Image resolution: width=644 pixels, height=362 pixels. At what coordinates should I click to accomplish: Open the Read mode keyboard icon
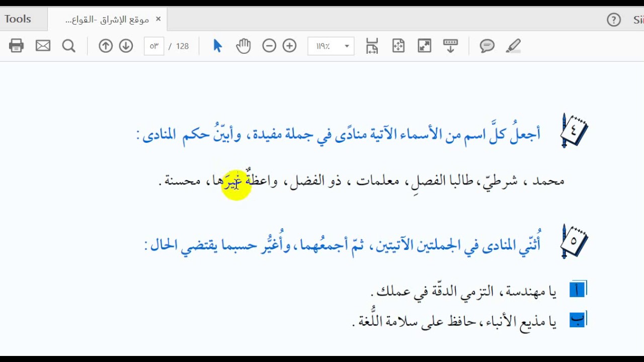click(x=450, y=46)
